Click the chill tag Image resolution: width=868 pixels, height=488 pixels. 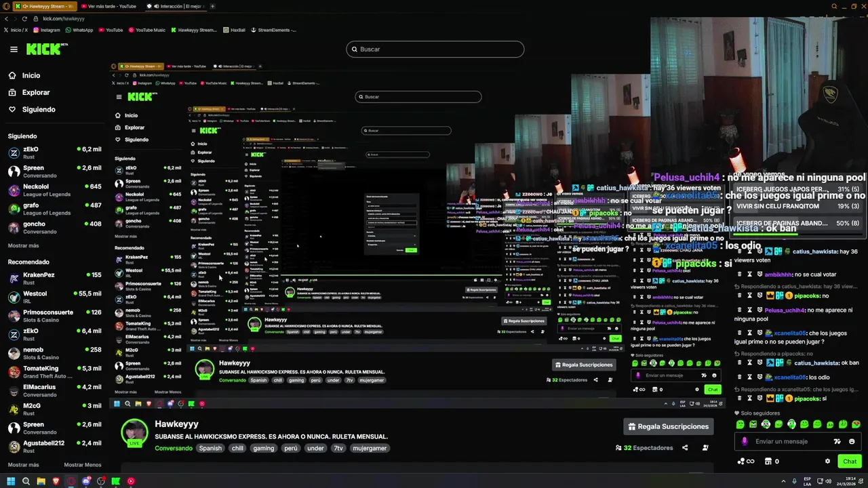pos(237,448)
